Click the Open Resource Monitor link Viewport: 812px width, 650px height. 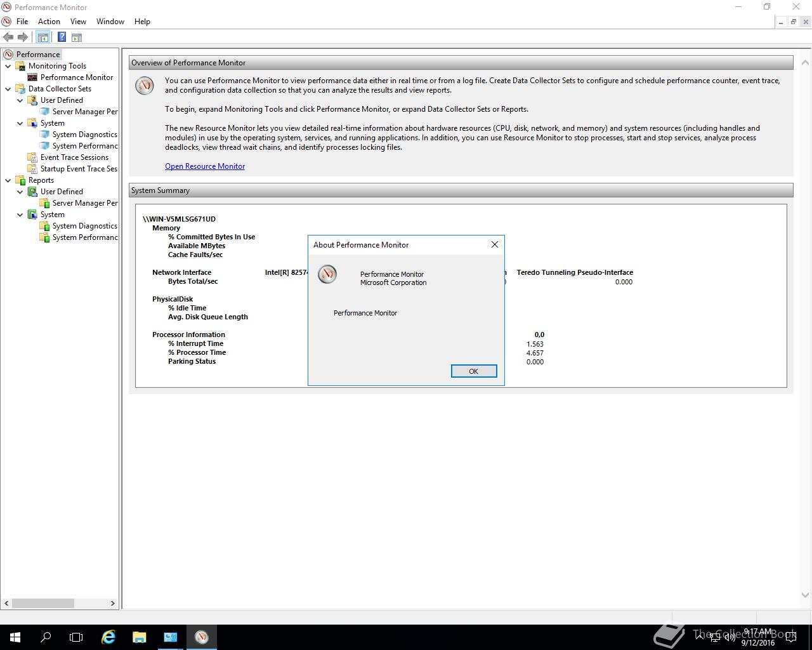click(x=205, y=166)
